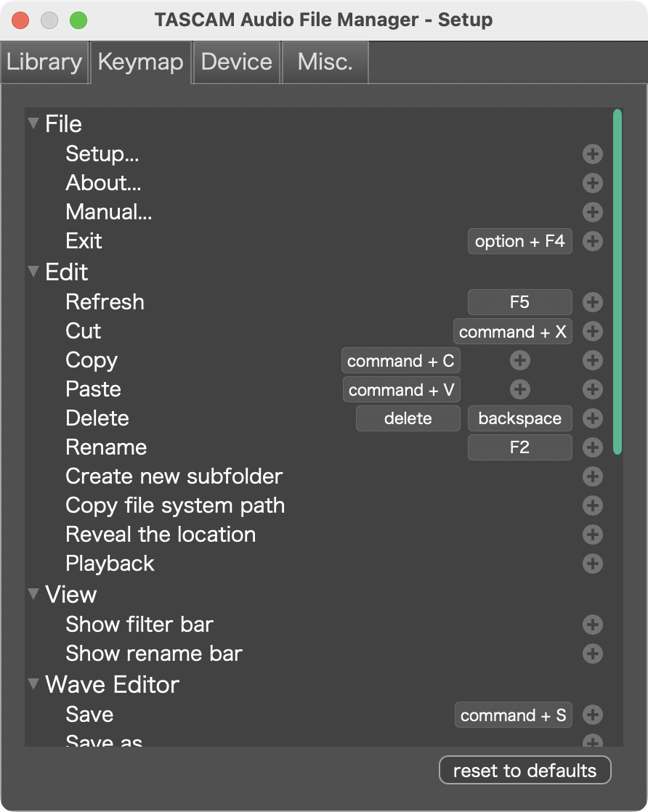This screenshot has height=812, width=648.
Task: Edit the F2 shortcut for Rename
Action: [520, 447]
